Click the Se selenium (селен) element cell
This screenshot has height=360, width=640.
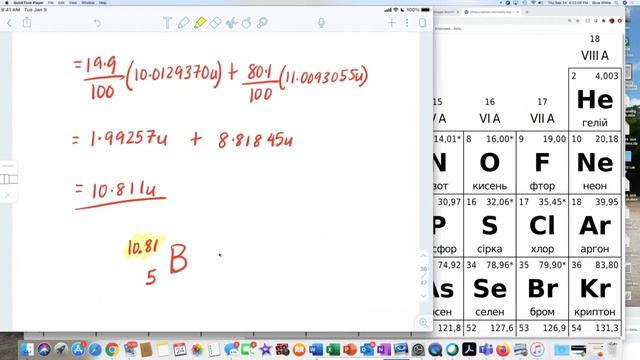[x=489, y=289]
